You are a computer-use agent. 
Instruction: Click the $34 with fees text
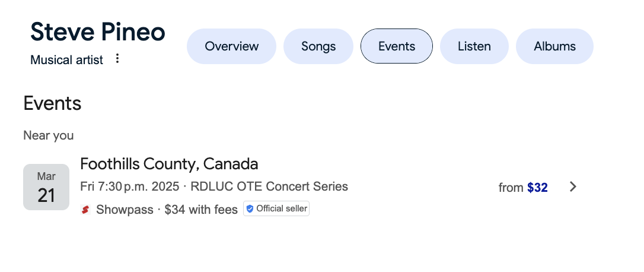[201, 210]
